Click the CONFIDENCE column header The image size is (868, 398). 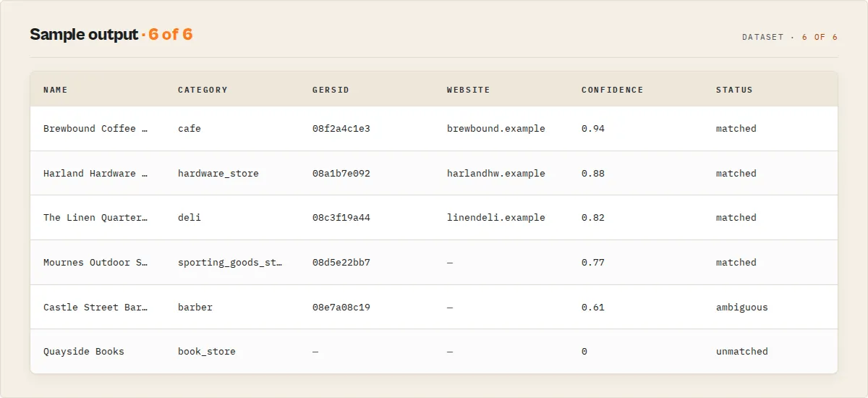(612, 90)
